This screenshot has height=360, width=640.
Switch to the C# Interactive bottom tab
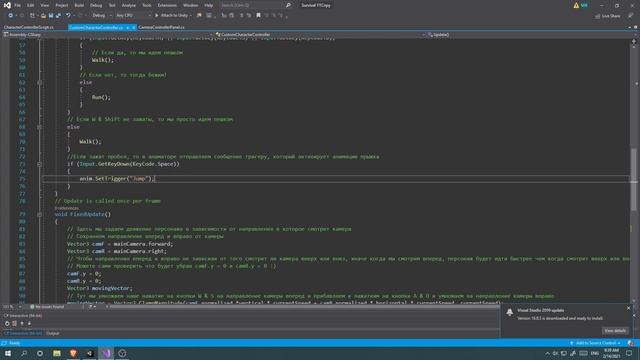coord(23,333)
